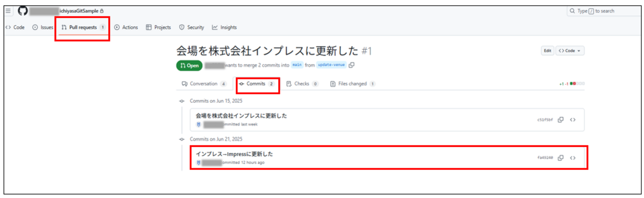Open the Actions tab

(x=126, y=27)
